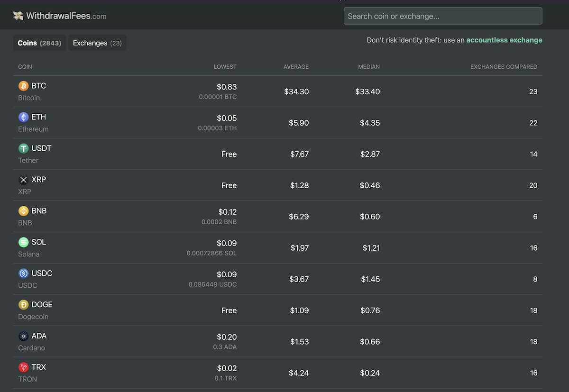Click SOL median fee "$1.21"
This screenshot has height=392, width=569.
click(x=371, y=248)
